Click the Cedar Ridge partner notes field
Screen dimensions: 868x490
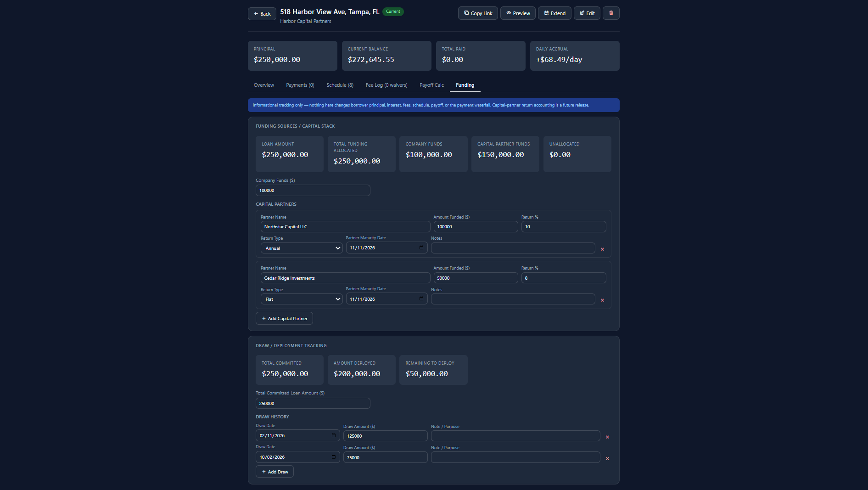tap(513, 299)
